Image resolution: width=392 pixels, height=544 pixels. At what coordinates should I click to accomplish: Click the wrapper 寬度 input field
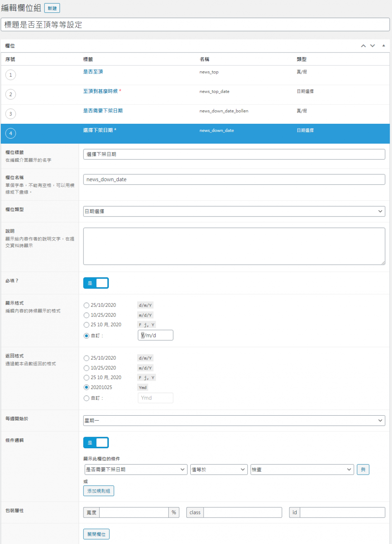[x=134, y=513]
